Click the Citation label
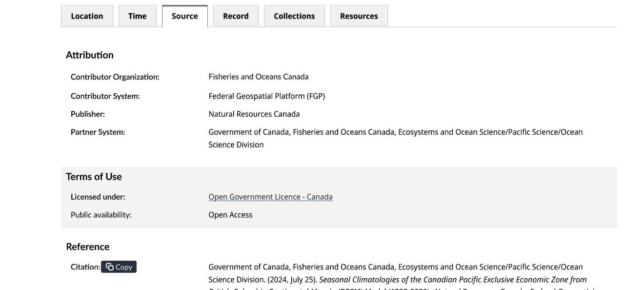The width and height of the screenshot is (644, 290). [85, 267]
